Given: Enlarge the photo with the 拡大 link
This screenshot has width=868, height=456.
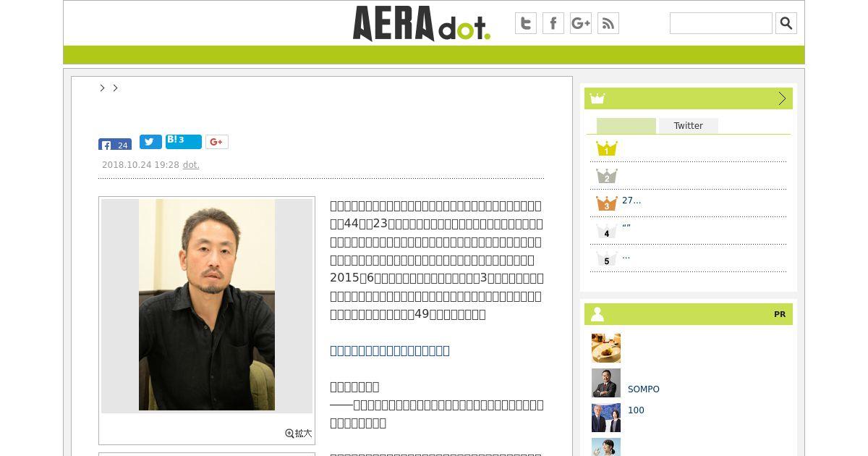Looking at the screenshot, I should (299, 434).
